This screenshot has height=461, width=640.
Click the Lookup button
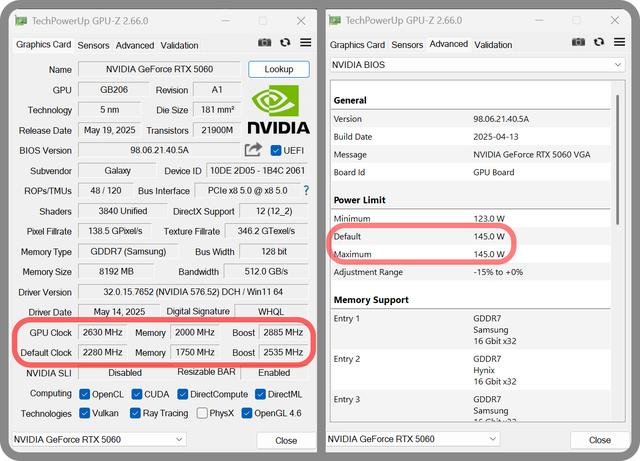click(279, 69)
